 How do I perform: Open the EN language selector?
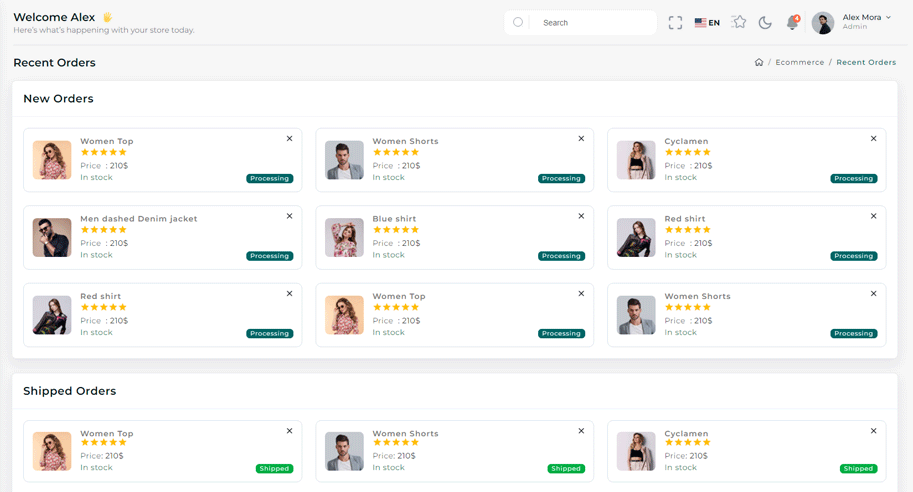click(x=707, y=23)
